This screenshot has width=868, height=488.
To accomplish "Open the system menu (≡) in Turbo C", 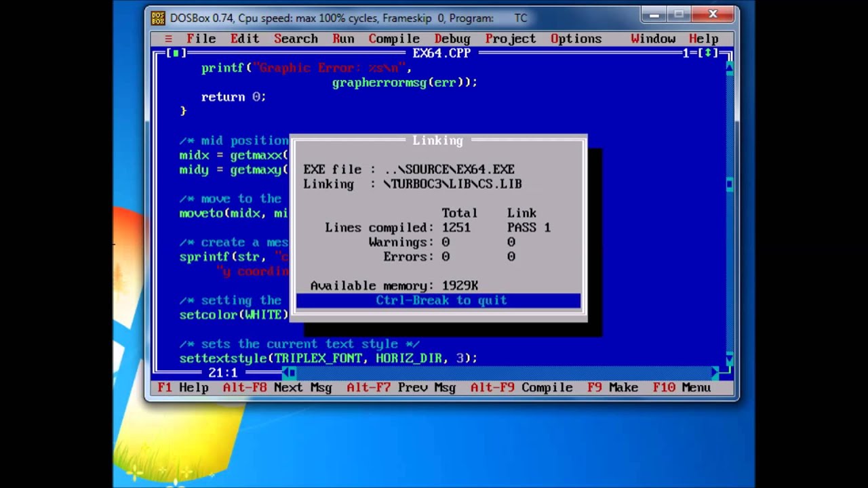I will click(168, 39).
